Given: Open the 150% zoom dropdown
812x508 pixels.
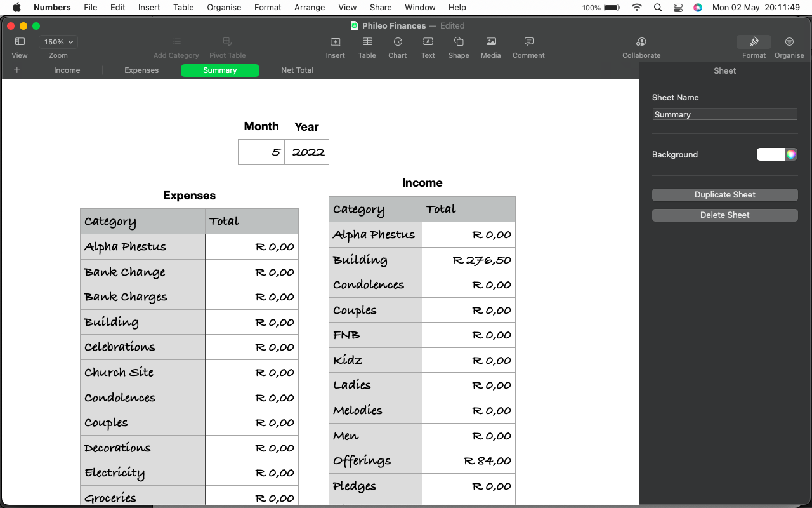Looking at the screenshot, I should [58, 42].
